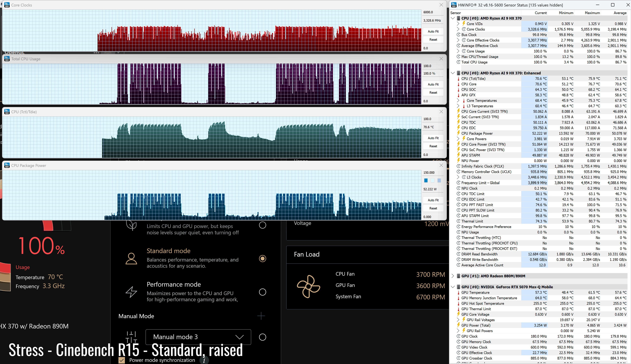The image size is (631, 364).
Task: Collapse the NVIDIA GeForce RTX 5070 group
Action: pos(453,287)
